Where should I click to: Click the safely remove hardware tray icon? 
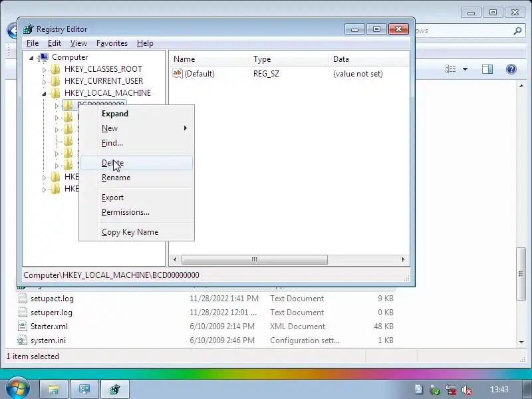tap(435, 390)
